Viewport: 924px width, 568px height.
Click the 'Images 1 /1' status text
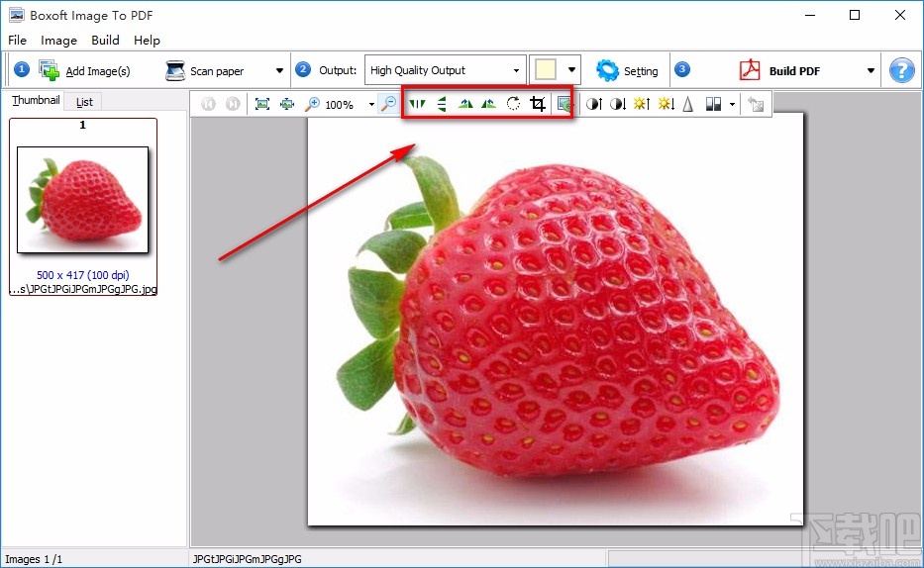pyautogui.click(x=34, y=559)
